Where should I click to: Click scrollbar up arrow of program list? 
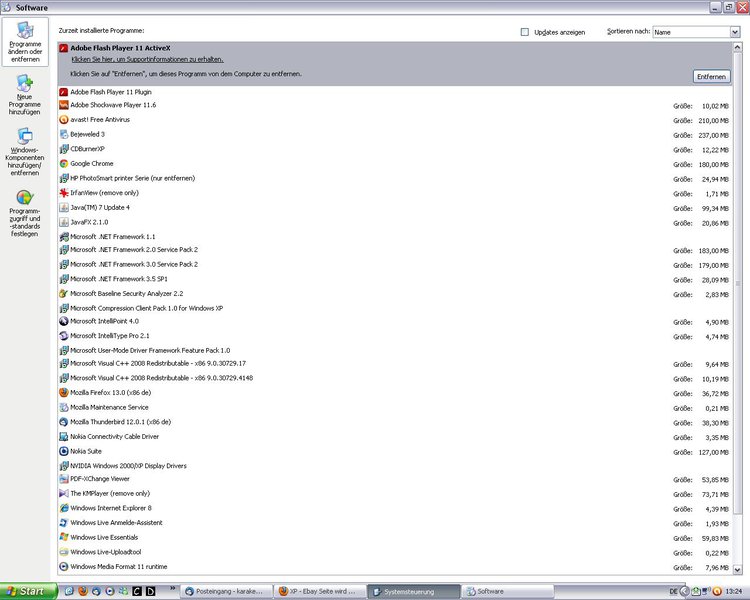[737, 47]
